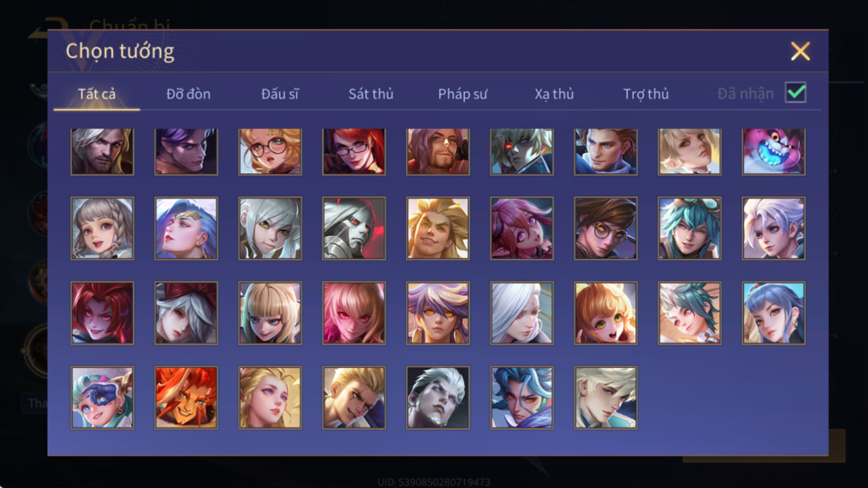The width and height of the screenshot is (868, 488).
Task: Open the Sát thủ tab
Action: click(x=371, y=94)
